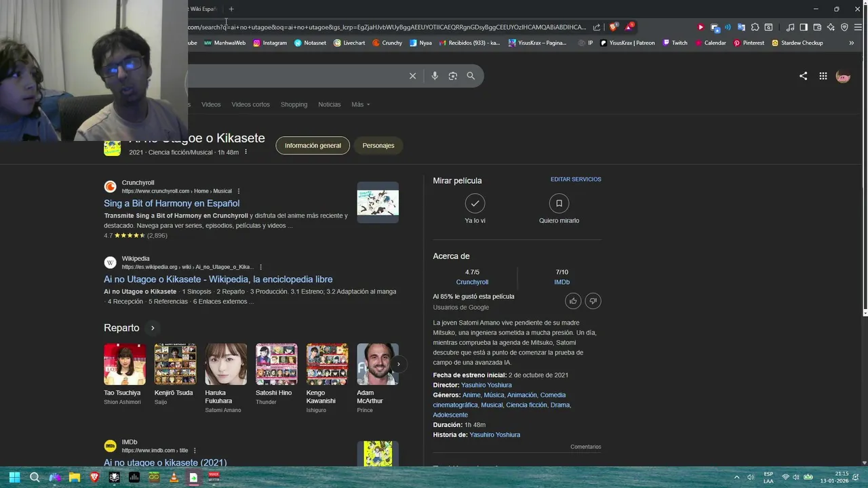
Task: Open Brave Rewards triangle icon
Action: 629,27
